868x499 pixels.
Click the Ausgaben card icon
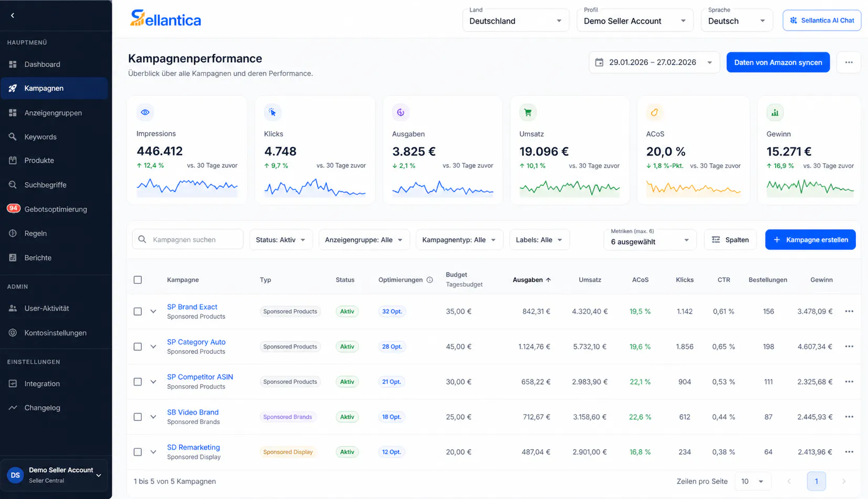(401, 112)
